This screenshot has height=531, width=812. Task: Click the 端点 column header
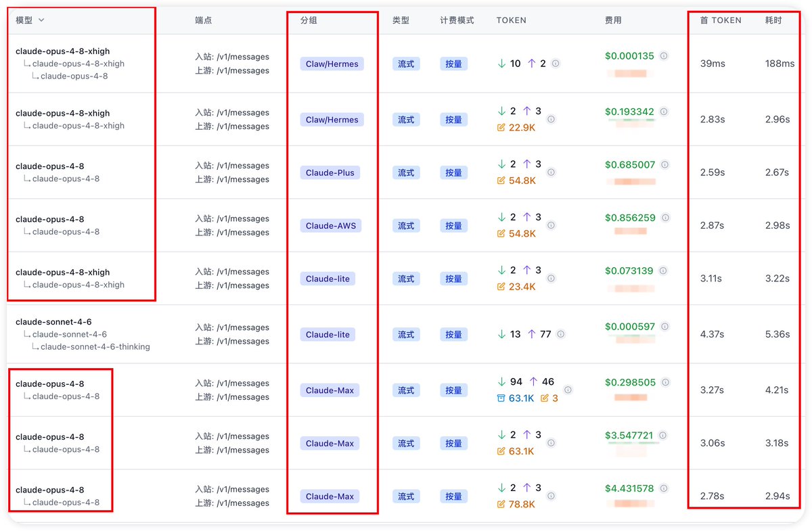pyautogui.click(x=203, y=20)
